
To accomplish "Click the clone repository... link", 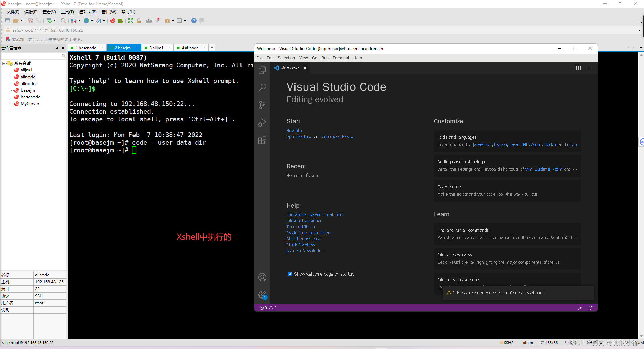I will [336, 136].
